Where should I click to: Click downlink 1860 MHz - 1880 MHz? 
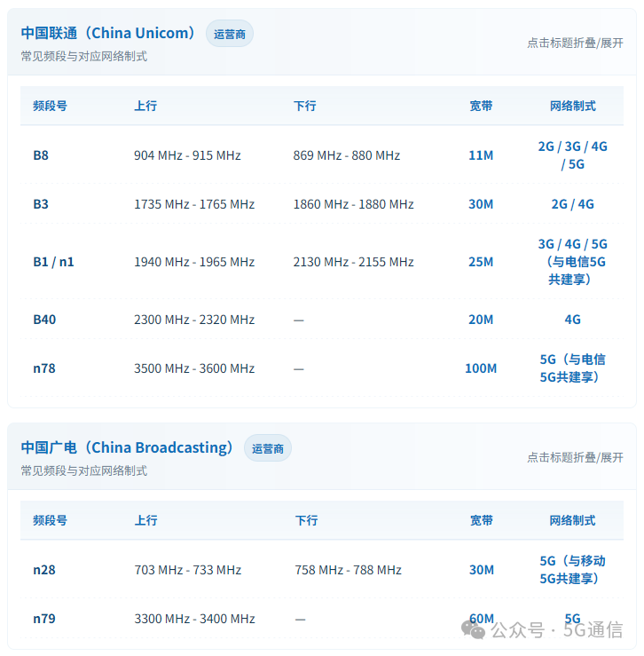[x=354, y=204]
